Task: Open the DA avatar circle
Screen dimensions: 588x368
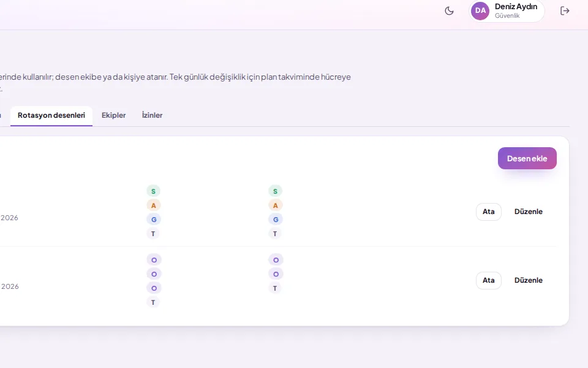Action: coord(480,11)
